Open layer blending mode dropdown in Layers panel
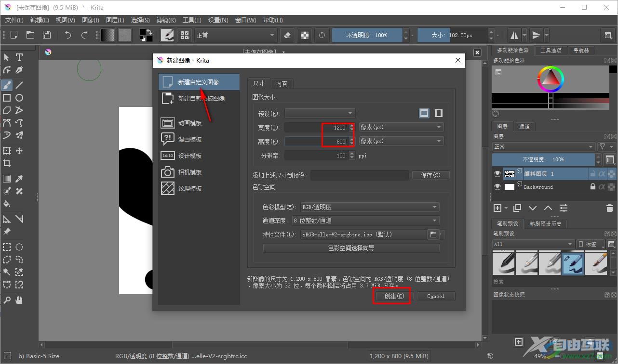The width and height of the screenshot is (618, 364). point(544,146)
